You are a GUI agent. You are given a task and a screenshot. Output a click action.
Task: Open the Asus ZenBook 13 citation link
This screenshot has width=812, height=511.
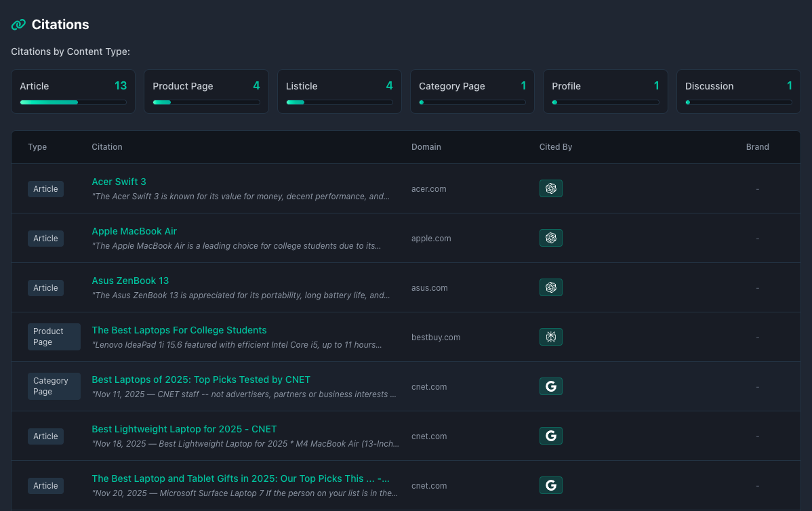click(130, 281)
